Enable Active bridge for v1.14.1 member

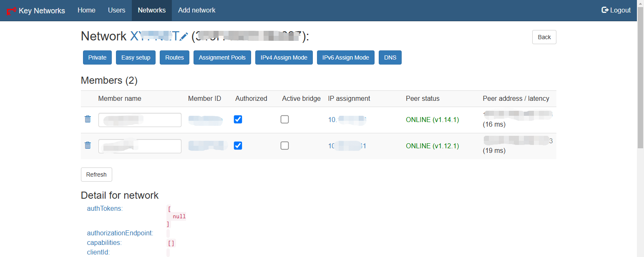point(284,120)
